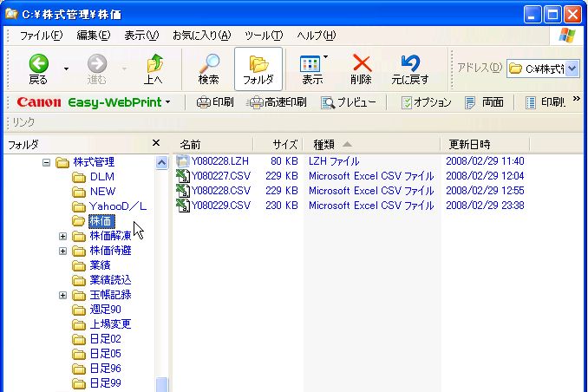Viewport: 588px width, 392px height.
Task: Click the Undo (元に戻す) icon
Action: click(409, 63)
